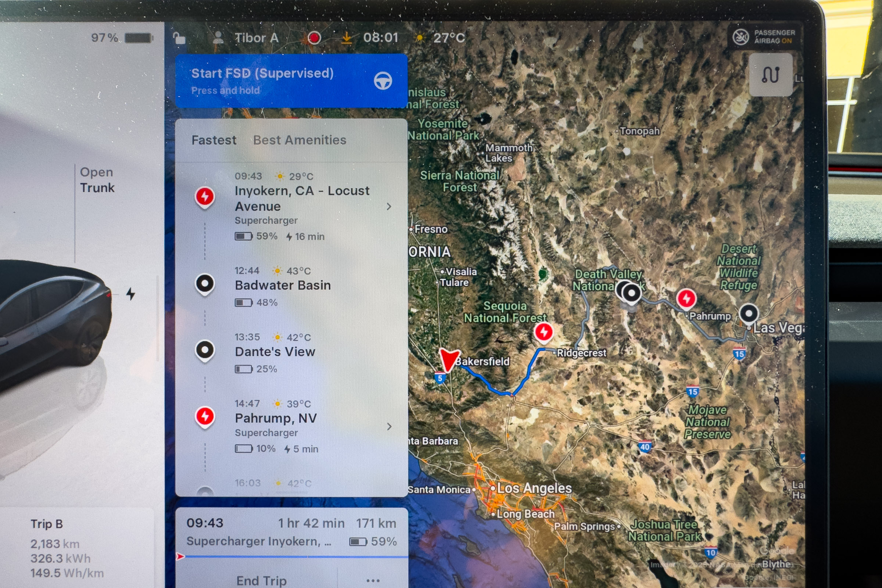Tap the 25% arrival battery at Dante's View
The height and width of the screenshot is (588, 882).
(x=256, y=369)
